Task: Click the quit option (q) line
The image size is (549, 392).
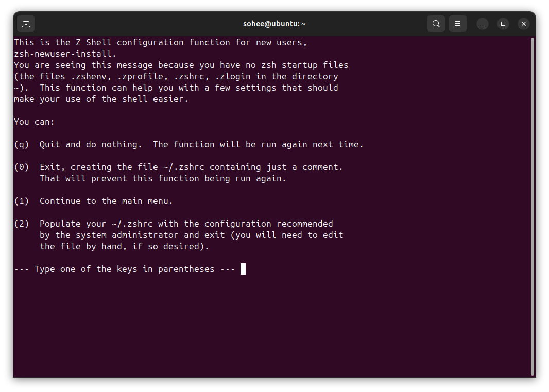Action: coord(188,144)
